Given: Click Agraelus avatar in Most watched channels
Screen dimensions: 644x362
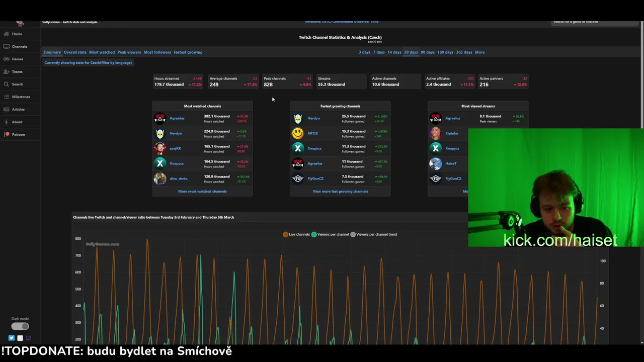Looking at the screenshot, I should 160,118.
